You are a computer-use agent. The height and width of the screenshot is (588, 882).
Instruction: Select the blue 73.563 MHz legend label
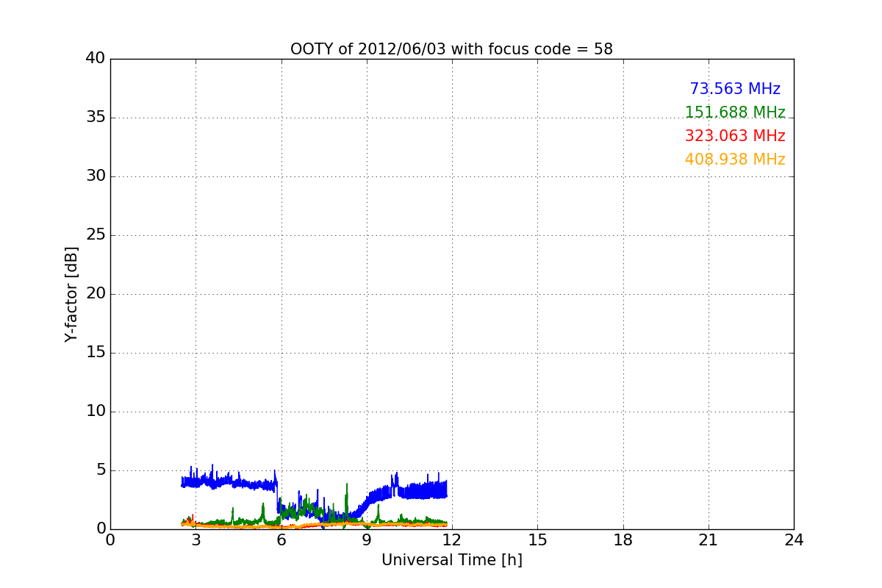[x=735, y=89]
